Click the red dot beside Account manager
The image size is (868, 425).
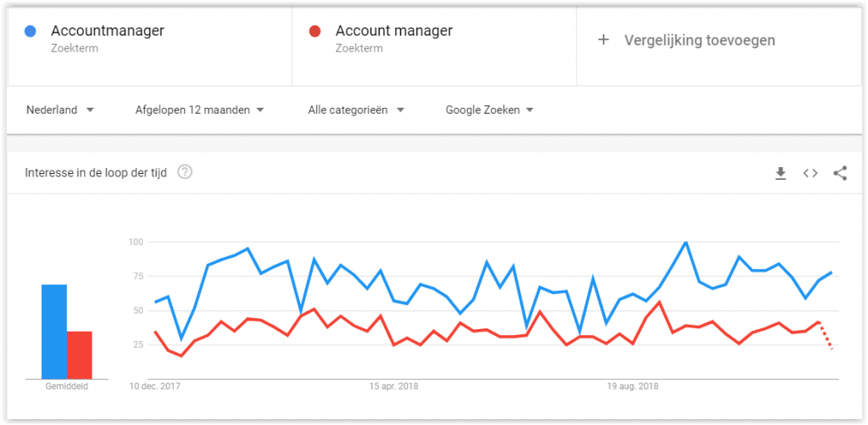[x=314, y=31]
